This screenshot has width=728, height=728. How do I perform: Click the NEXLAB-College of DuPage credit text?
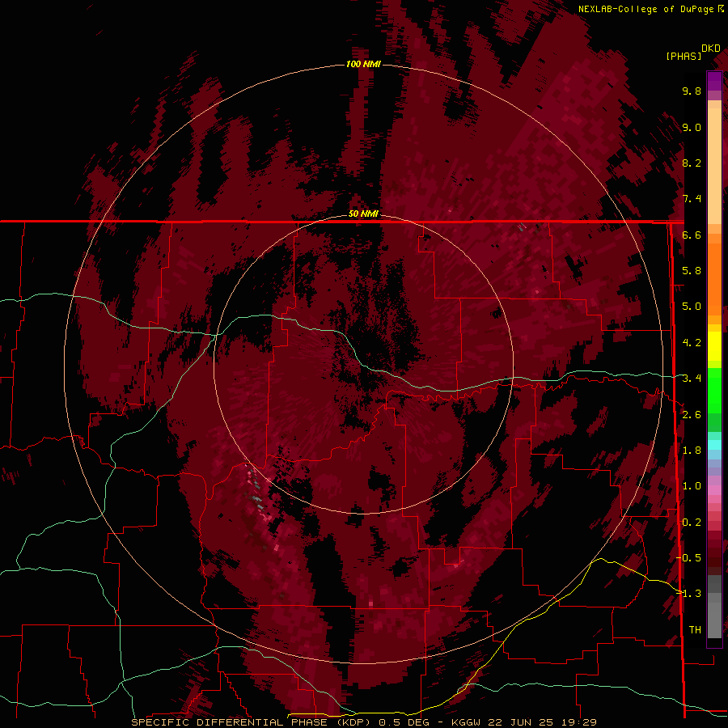pos(646,9)
